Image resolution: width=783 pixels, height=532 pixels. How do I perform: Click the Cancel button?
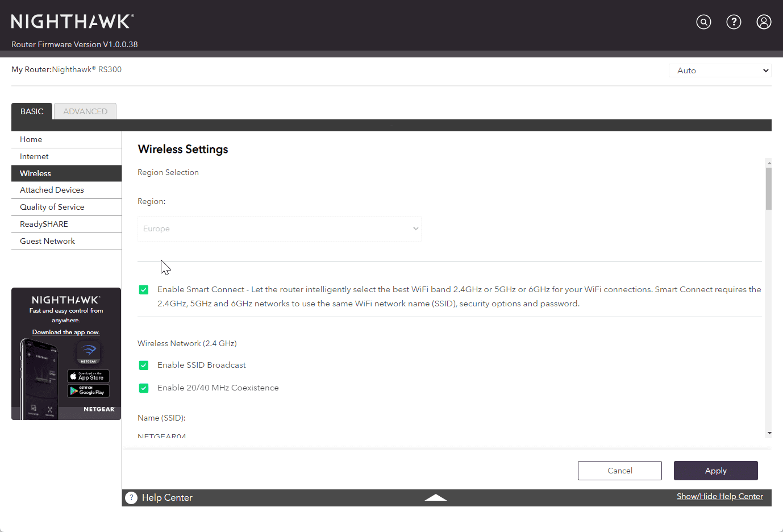619,471
